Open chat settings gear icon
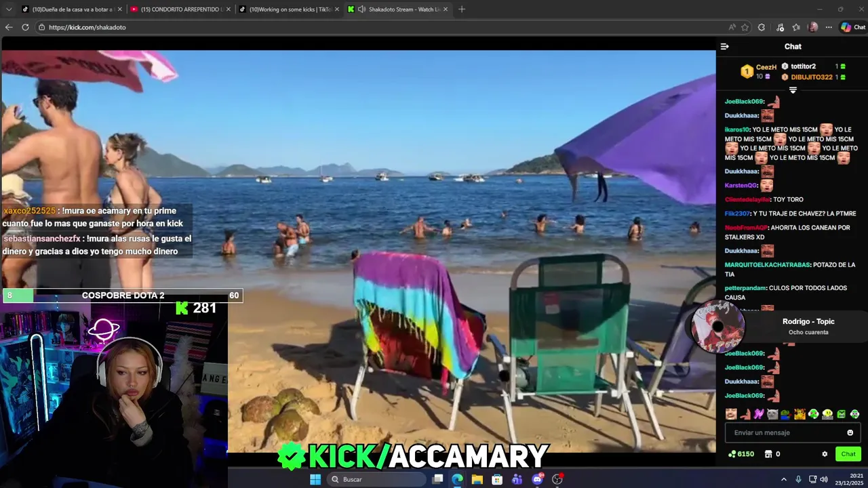Image resolution: width=868 pixels, height=488 pixels. coord(825,454)
